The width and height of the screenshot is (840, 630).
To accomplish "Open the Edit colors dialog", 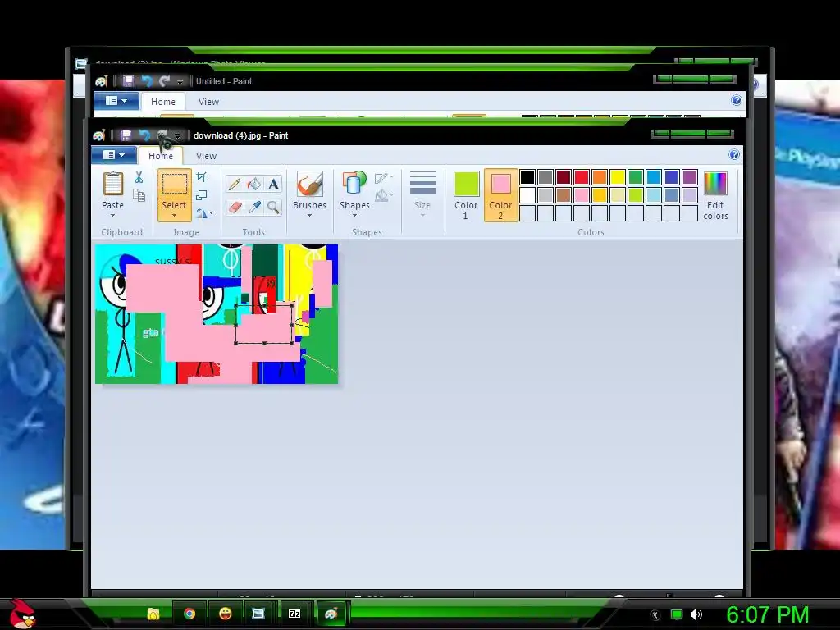I will point(715,195).
